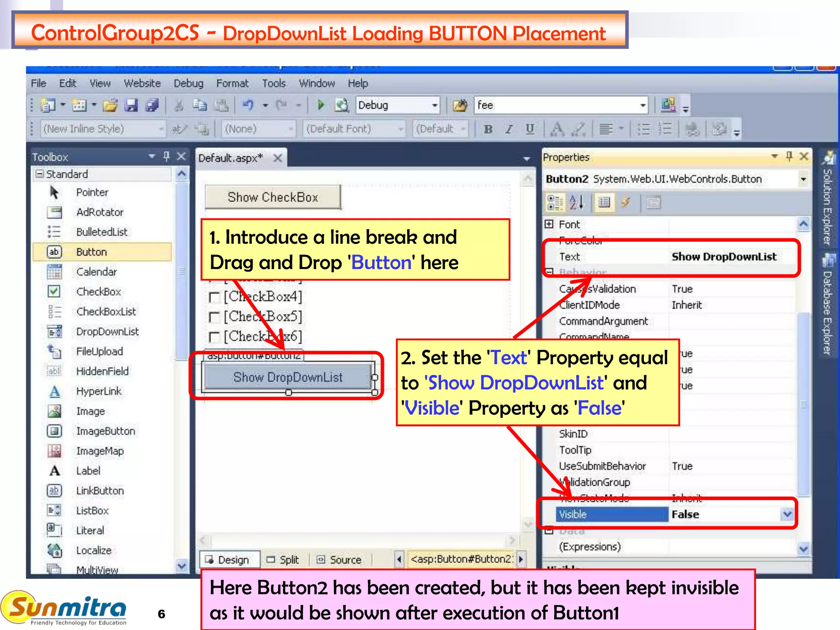Click the Events lightning bolt icon
The width and height of the screenshot is (840, 630).
[x=625, y=203]
